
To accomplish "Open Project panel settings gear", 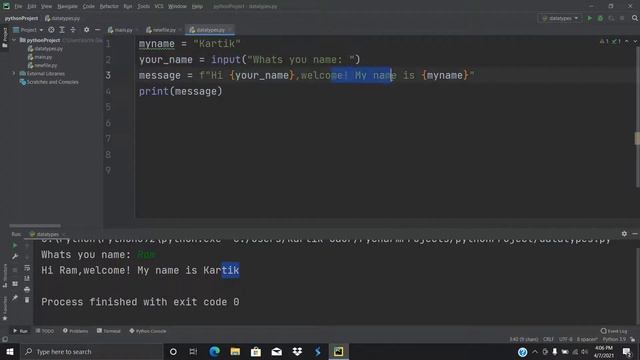I will pos(87,30).
